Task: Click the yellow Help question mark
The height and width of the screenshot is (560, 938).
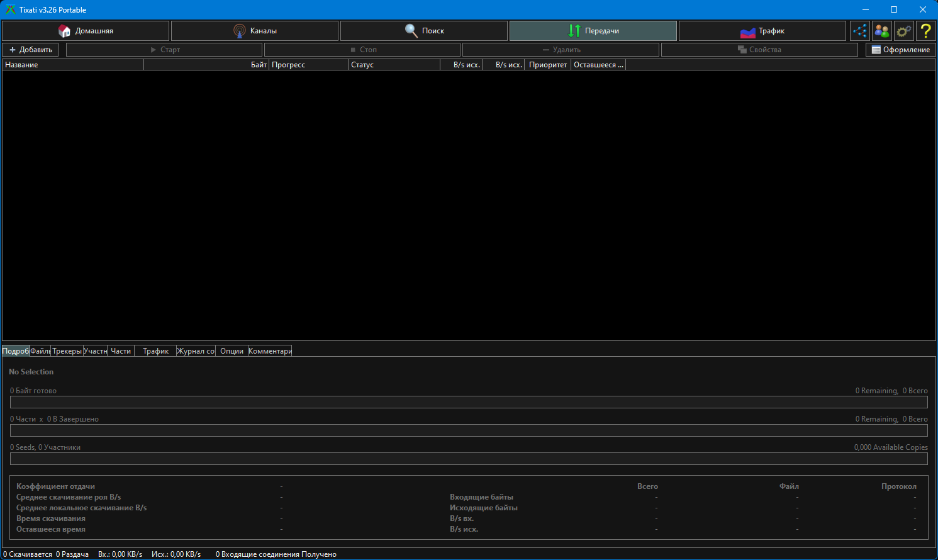Action: tap(925, 31)
